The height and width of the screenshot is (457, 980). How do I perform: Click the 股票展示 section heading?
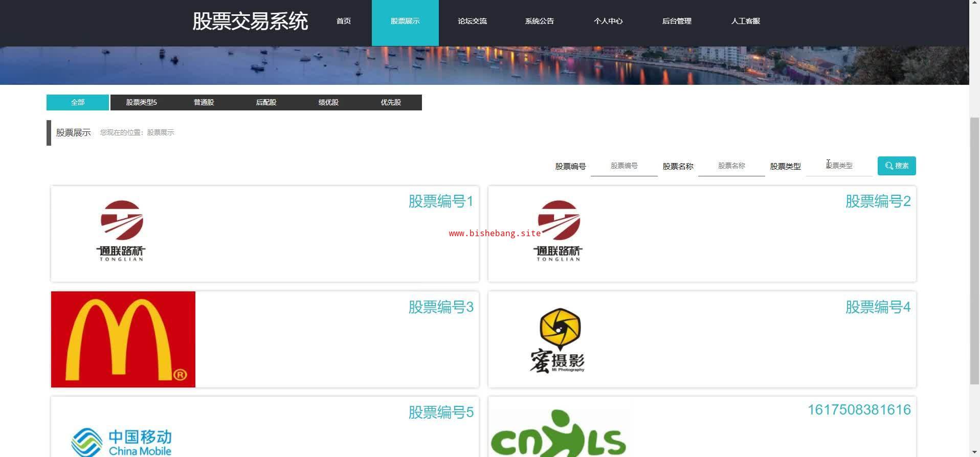[x=73, y=133]
